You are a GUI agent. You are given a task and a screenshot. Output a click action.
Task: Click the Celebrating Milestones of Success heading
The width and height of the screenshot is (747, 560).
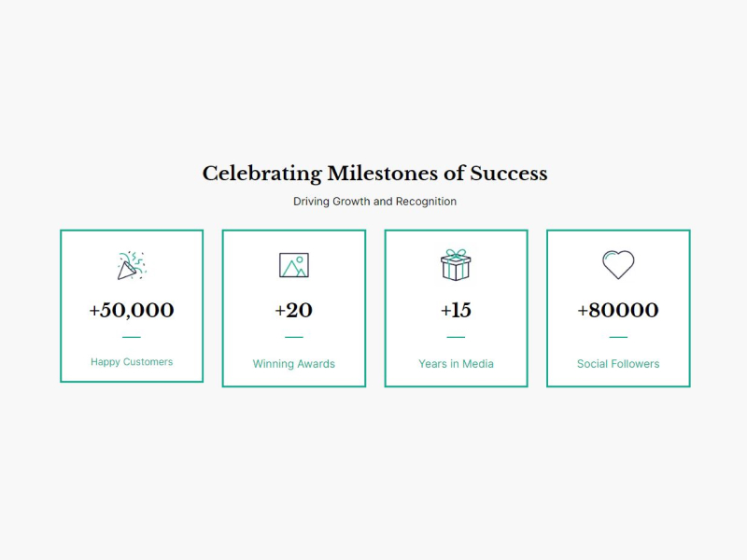click(375, 174)
